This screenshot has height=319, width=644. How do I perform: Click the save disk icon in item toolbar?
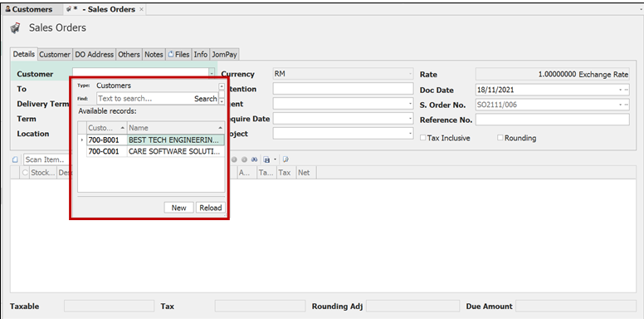[267, 159]
